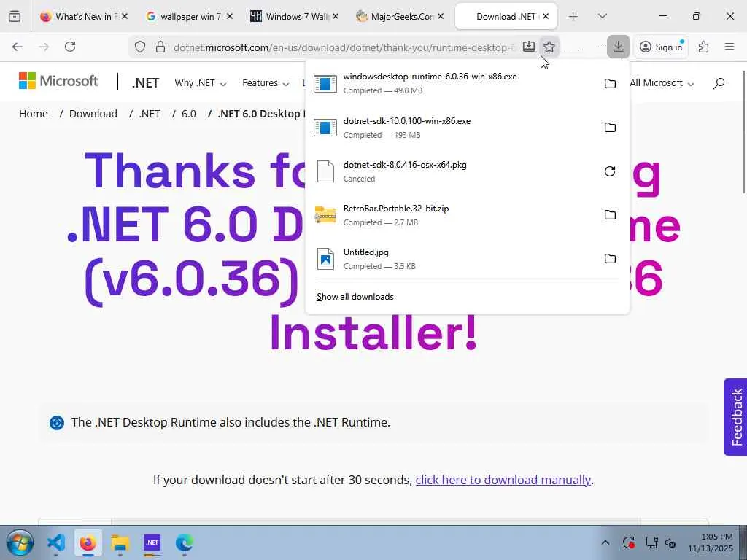Bookmark this page with the star
The height and width of the screenshot is (560, 747).
(549, 47)
